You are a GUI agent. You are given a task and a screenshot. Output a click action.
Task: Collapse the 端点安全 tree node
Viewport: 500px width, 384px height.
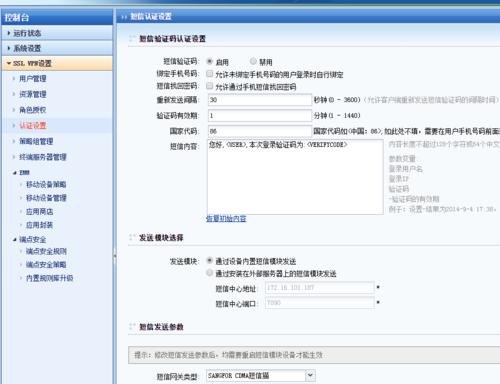coord(15,239)
